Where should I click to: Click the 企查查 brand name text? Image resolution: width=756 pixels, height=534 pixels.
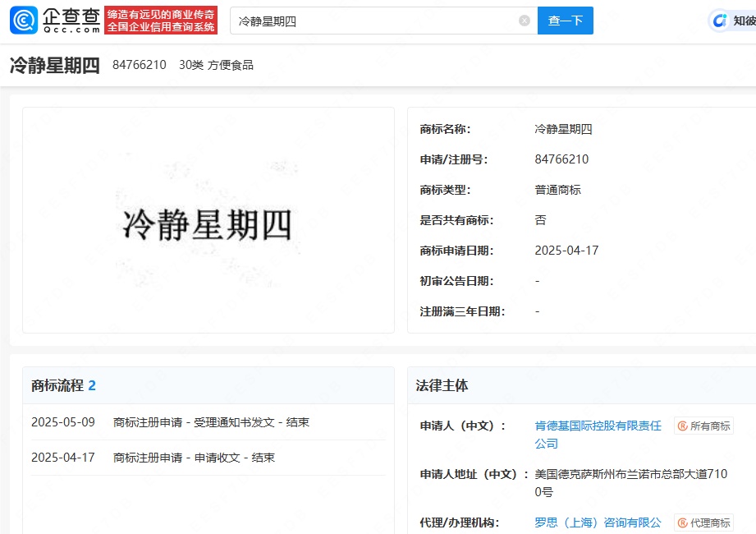[x=71, y=14]
